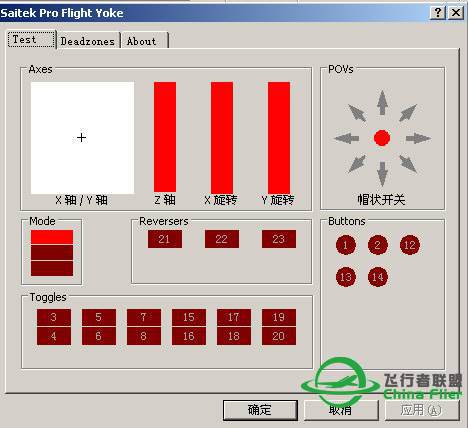Click the X/Y axis crosshair box
Image resolution: width=468 pixels, height=428 pixels.
pos(82,137)
